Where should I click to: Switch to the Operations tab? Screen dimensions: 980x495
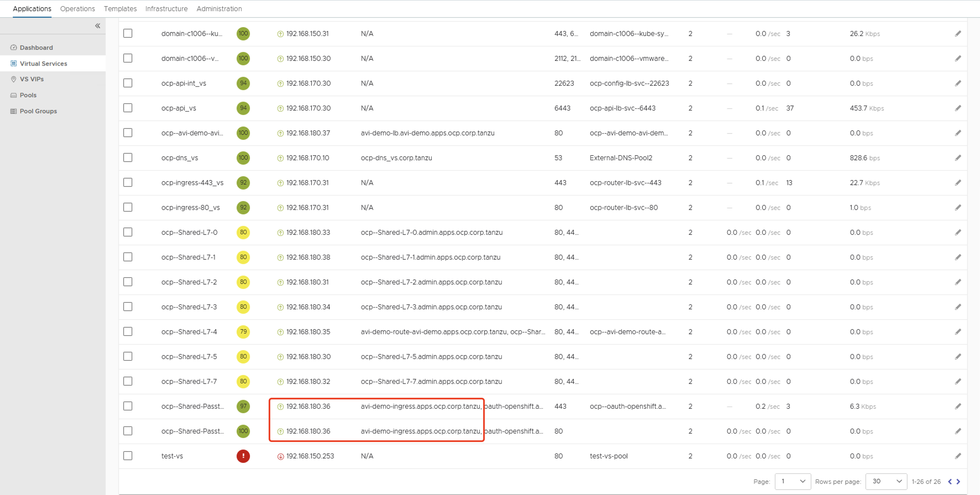pyautogui.click(x=77, y=9)
